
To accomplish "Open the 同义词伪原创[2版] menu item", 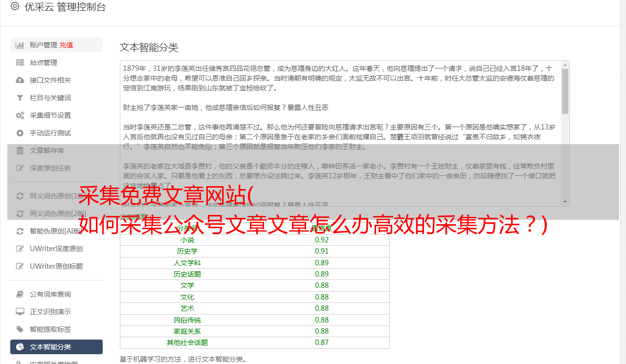I will [x=56, y=214].
